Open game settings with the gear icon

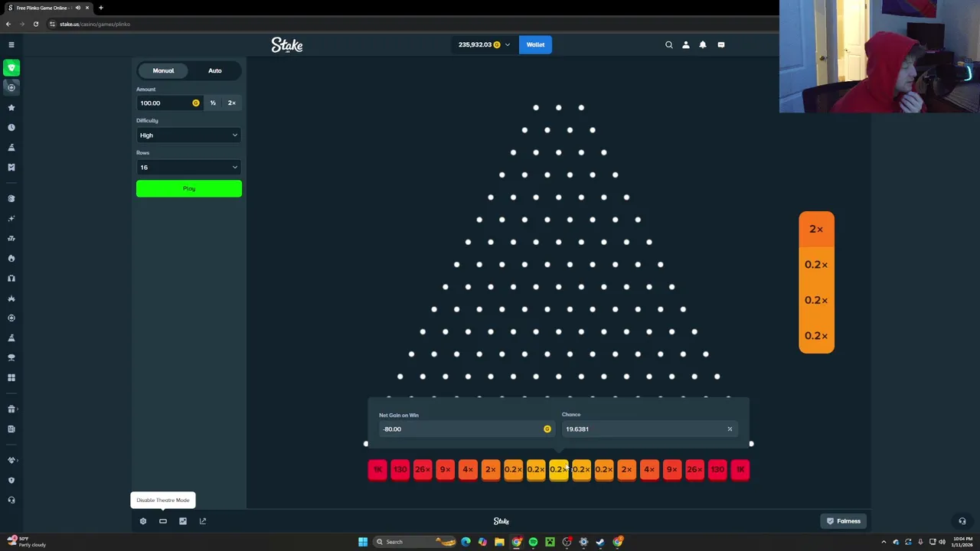(x=143, y=521)
